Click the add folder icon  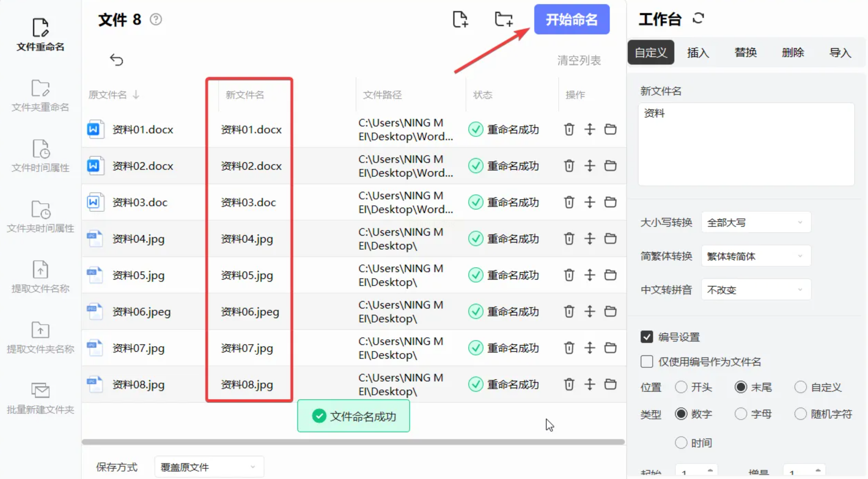click(503, 19)
